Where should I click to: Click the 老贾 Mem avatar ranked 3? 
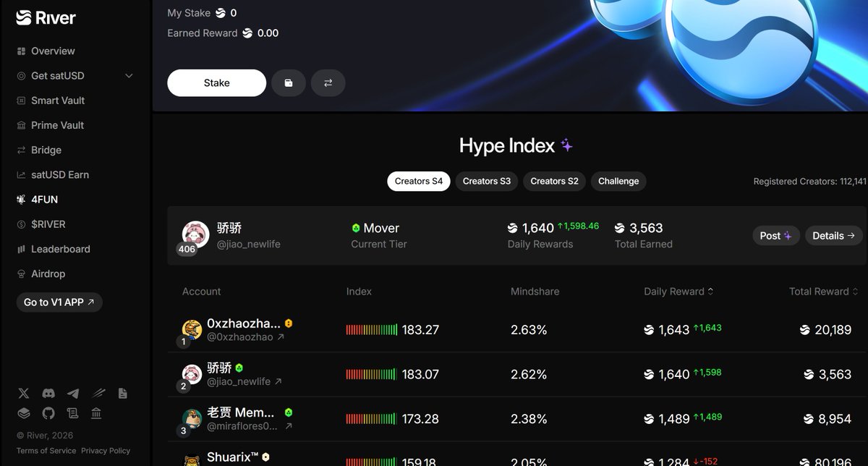[x=192, y=418]
